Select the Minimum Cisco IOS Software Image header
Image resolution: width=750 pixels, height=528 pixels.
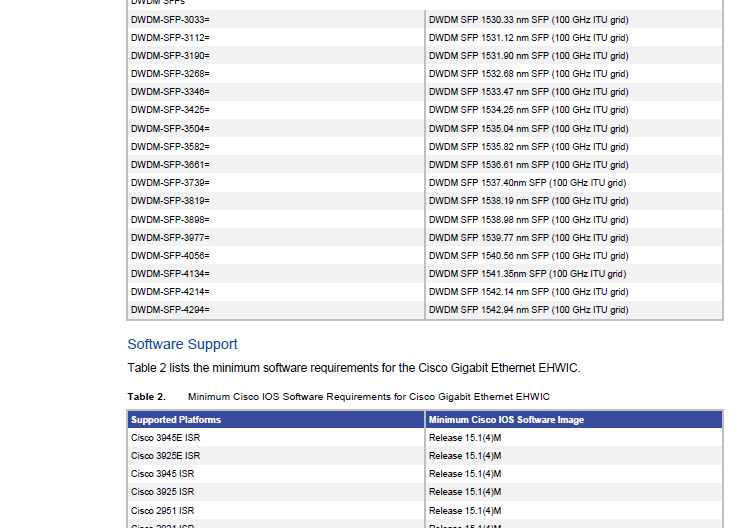pyautogui.click(x=506, y=420)
